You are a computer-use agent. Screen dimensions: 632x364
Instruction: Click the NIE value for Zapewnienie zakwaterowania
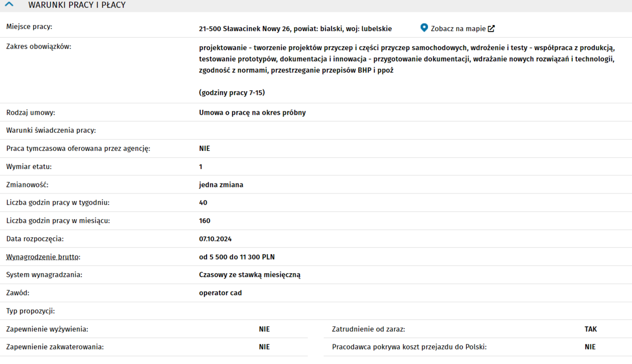264,346
